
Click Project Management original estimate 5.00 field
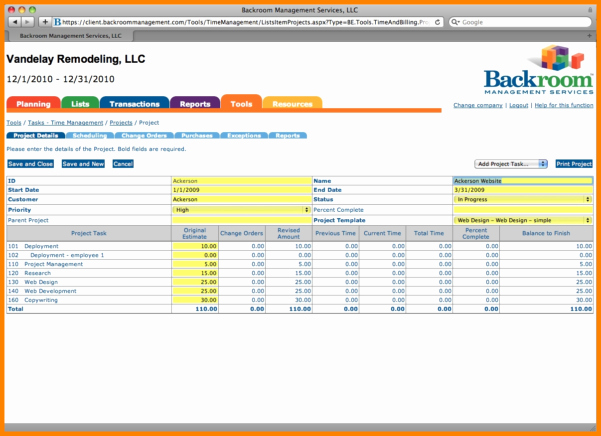pyautogui.click(x=195, y=264)
